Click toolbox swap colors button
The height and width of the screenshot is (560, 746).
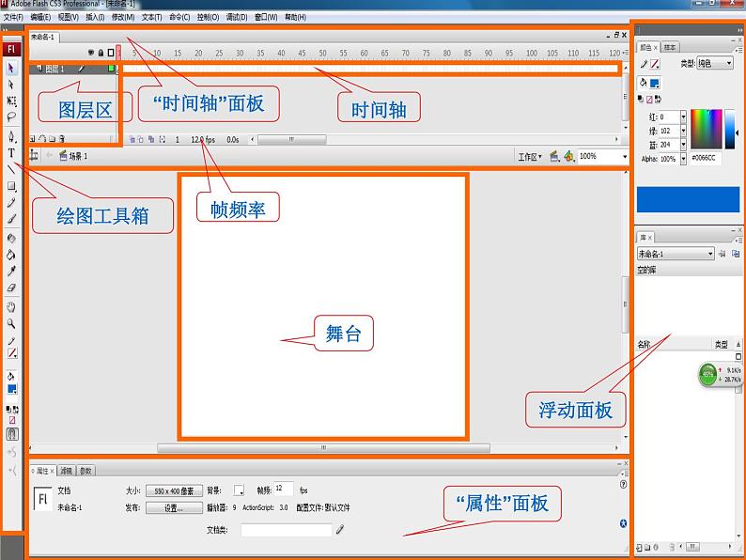16,409
